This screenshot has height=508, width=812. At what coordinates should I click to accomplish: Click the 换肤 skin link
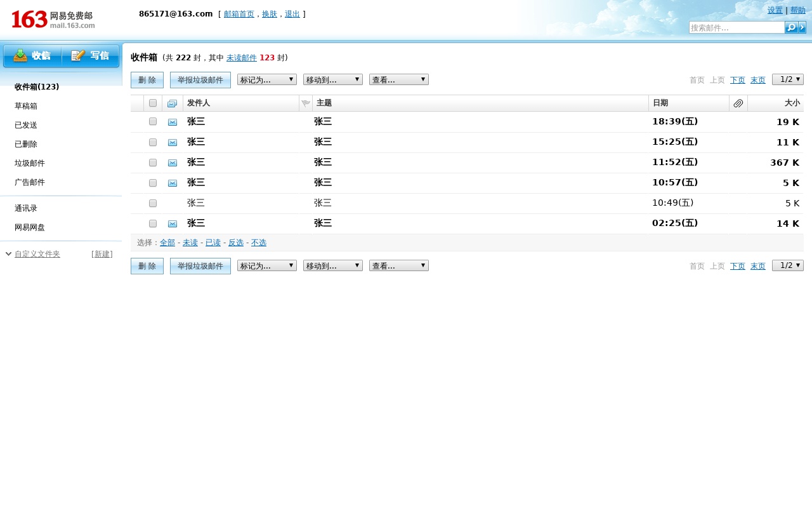270,14
